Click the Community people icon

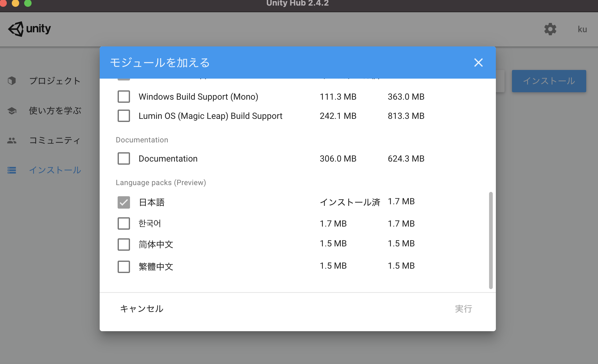[12, 141]
